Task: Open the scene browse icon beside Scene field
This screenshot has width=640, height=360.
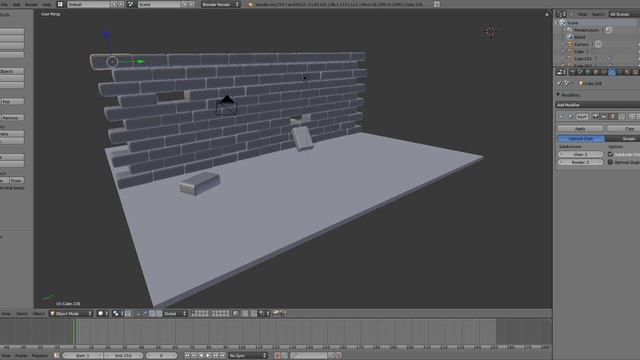Action: [131, 4]
